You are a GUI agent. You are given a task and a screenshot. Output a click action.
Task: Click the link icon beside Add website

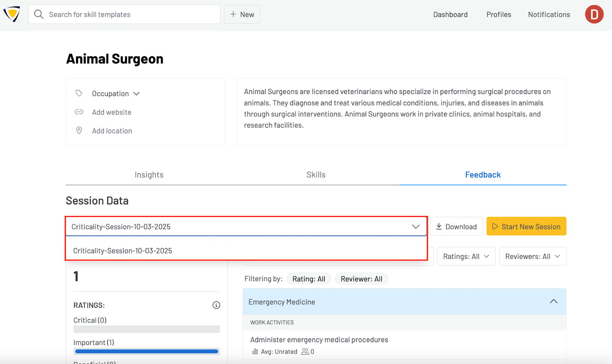click(x=79, y=112)
